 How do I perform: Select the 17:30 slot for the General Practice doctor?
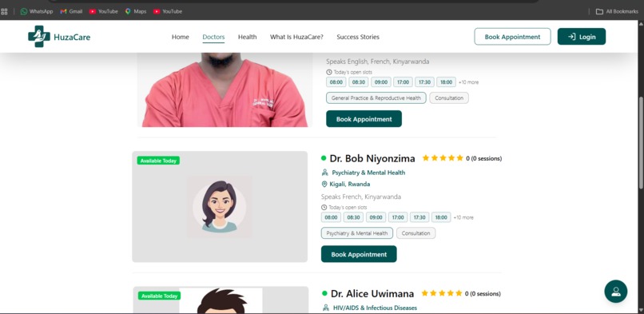pyautogui.click(x=425, y=82)
